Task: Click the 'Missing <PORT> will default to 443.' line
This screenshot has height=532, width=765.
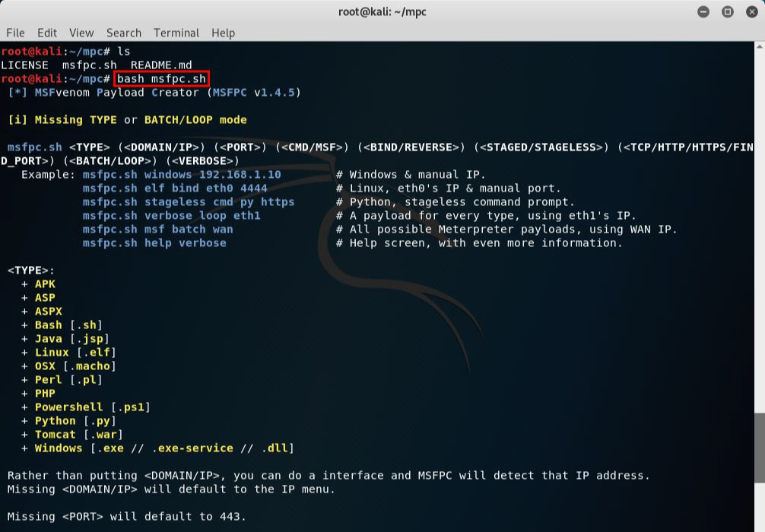Action: pos(127,516)
